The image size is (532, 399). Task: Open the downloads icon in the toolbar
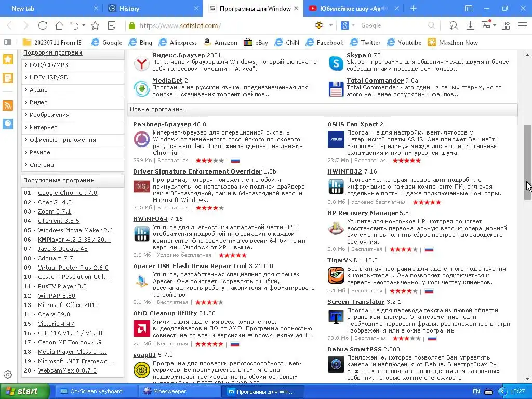470,25
